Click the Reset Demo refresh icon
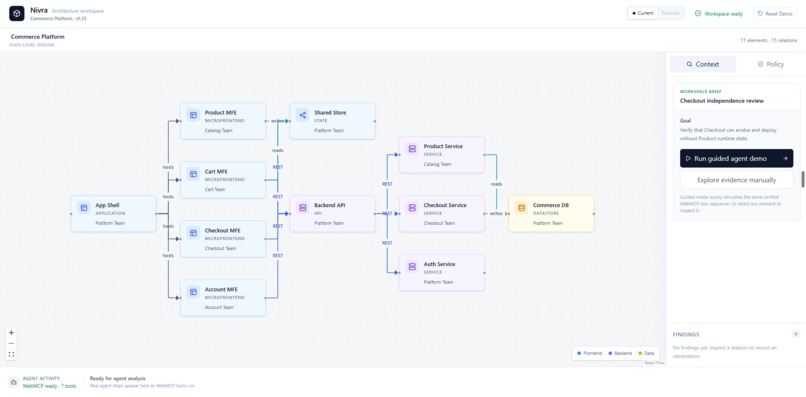806x397 pixels. pos(760,14)
